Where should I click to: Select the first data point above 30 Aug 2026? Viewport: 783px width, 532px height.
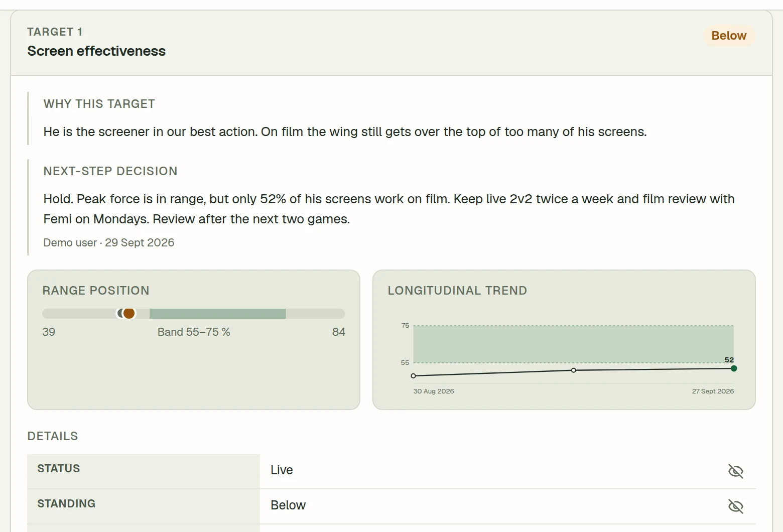pos(414,375)
